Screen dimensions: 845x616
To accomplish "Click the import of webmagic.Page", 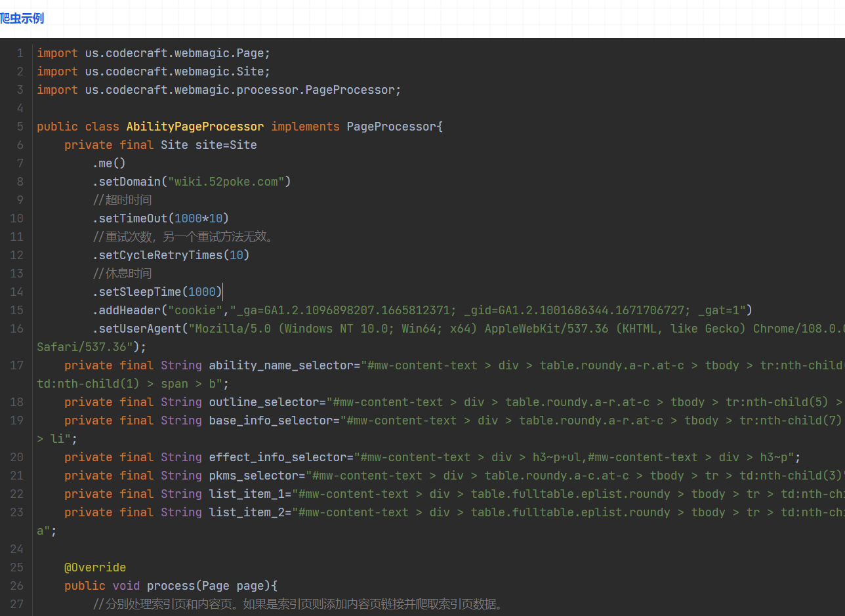I will tap(154, 53).
